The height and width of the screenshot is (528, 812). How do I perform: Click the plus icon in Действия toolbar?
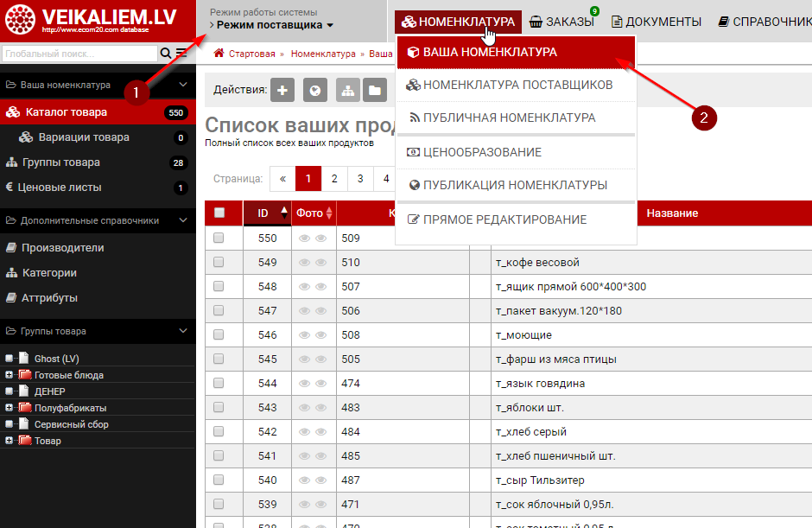282,90
